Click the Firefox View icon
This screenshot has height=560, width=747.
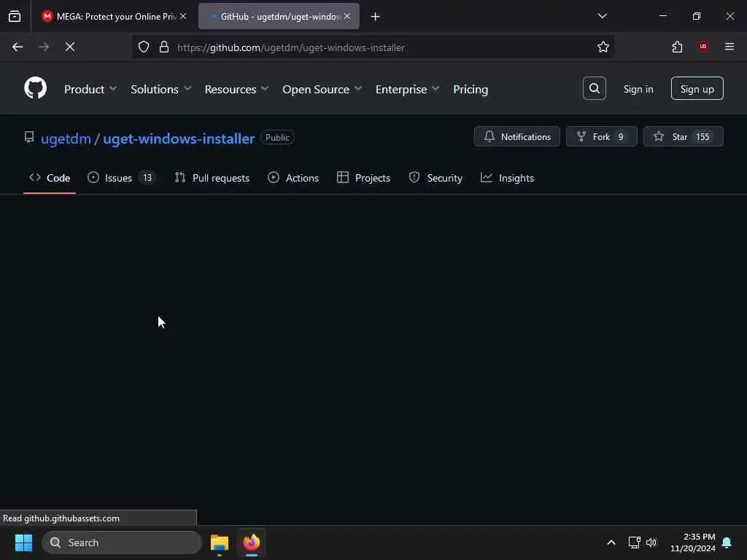15,16
